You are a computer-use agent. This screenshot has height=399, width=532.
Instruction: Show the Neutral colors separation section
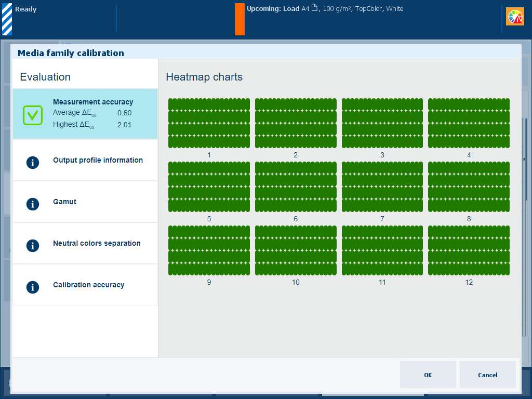(x=97, y=243)
